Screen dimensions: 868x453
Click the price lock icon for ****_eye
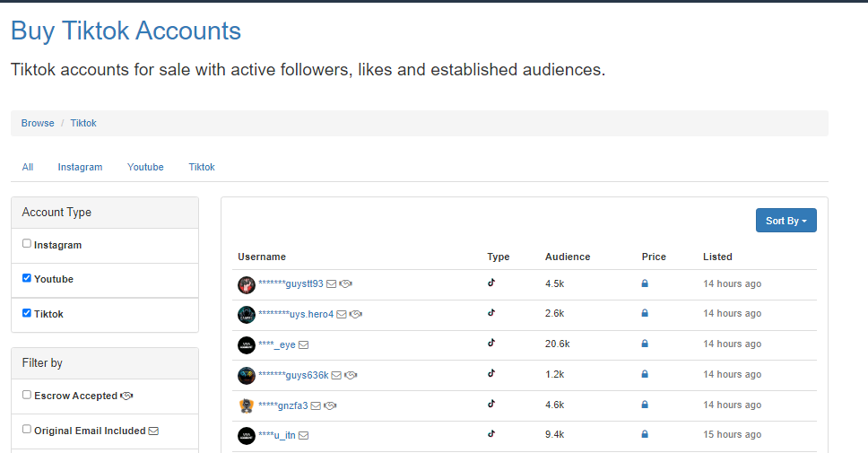(645, 344)
